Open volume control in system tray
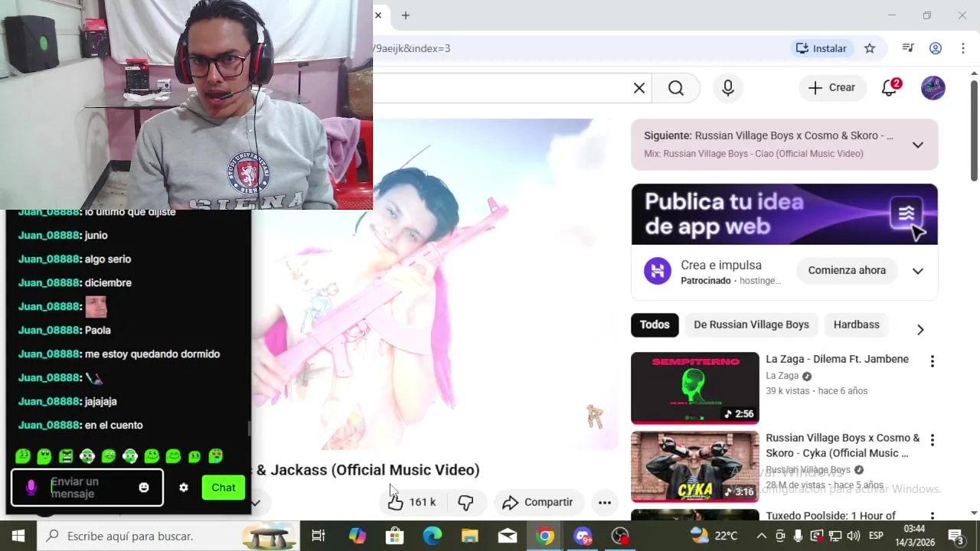 853,536
